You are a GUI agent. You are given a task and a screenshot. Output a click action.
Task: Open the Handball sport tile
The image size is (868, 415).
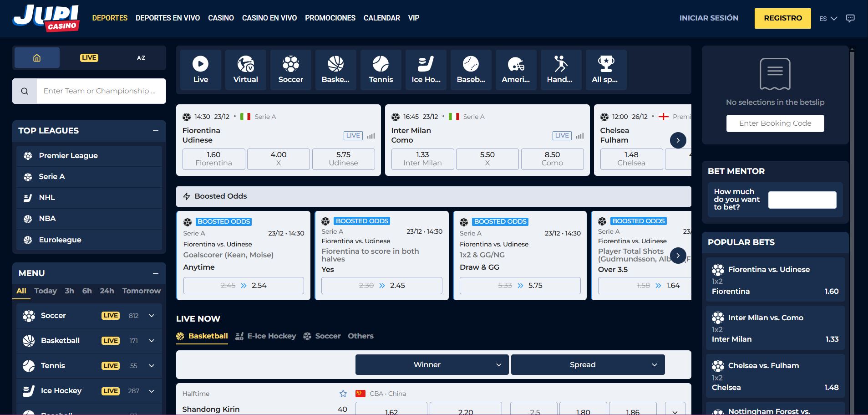click(561, 70)
